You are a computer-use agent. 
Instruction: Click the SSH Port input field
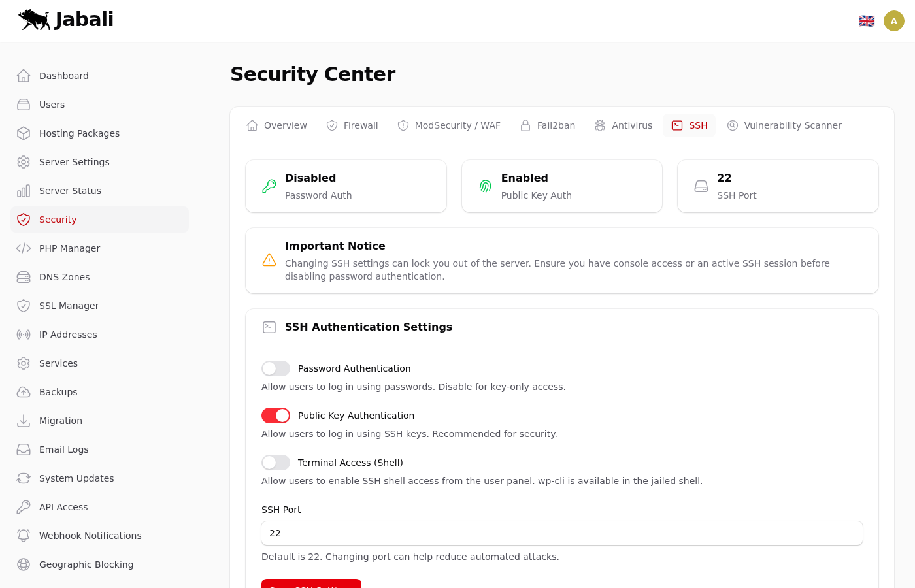562,533
